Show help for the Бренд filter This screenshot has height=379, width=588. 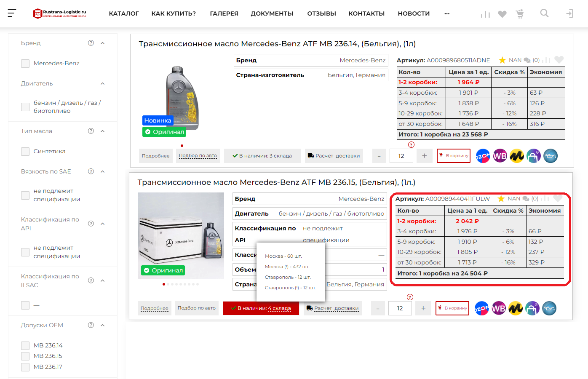click(91, 43)
